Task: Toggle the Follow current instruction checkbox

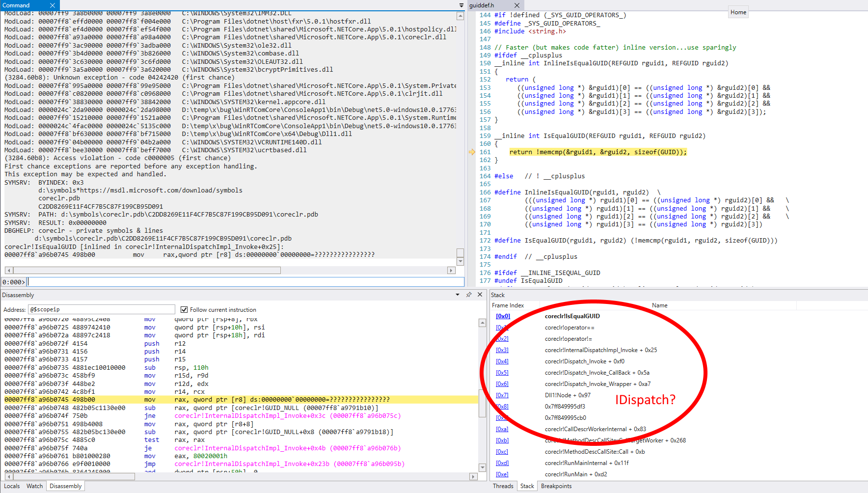Action: (184, 309)
